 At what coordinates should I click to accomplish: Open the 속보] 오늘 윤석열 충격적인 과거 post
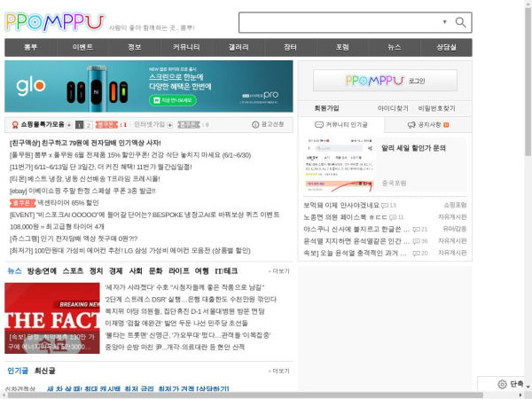pos(355,253)
